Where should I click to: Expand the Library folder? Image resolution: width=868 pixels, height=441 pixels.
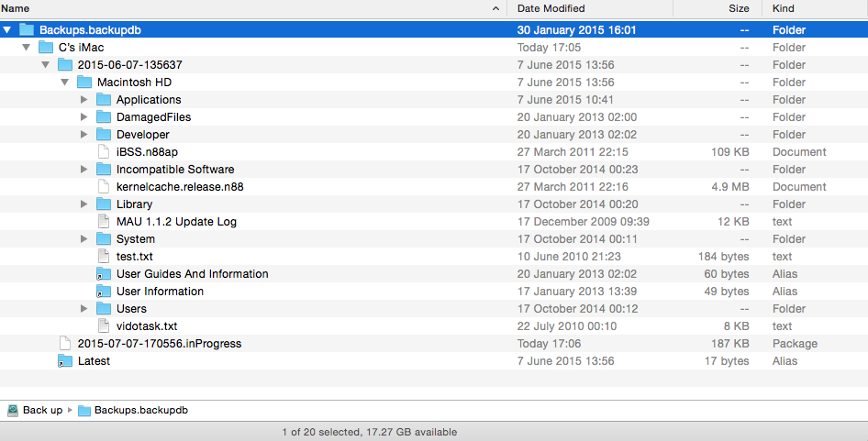click(x=84, y=204)
